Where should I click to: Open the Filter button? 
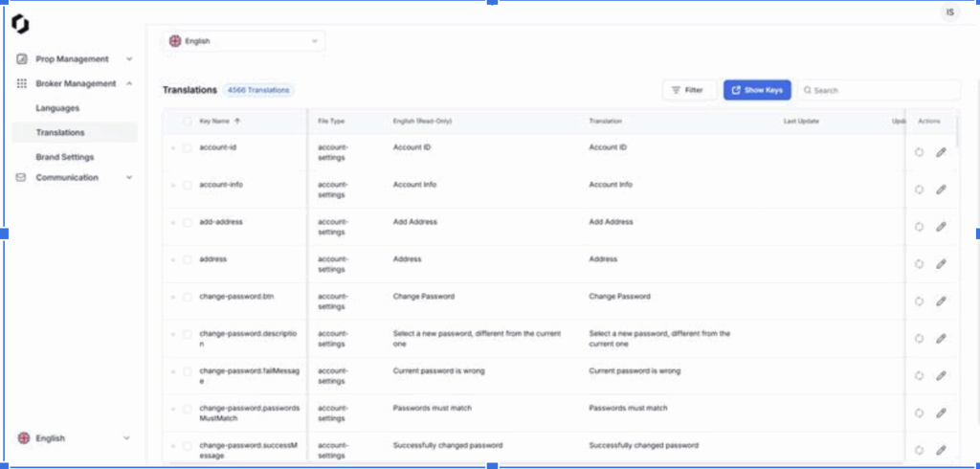click(x=688, y=90)
